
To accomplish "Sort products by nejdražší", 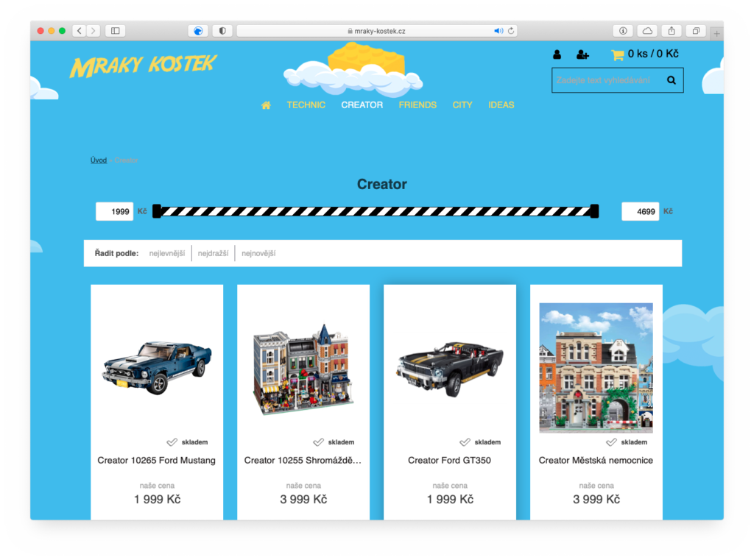I will point(213,254).
